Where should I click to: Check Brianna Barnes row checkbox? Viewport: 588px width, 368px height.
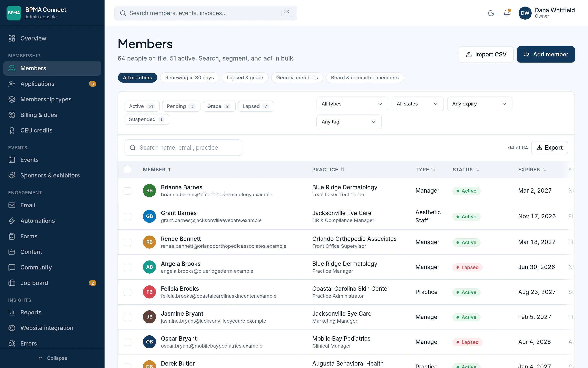[x=127, y=191]
